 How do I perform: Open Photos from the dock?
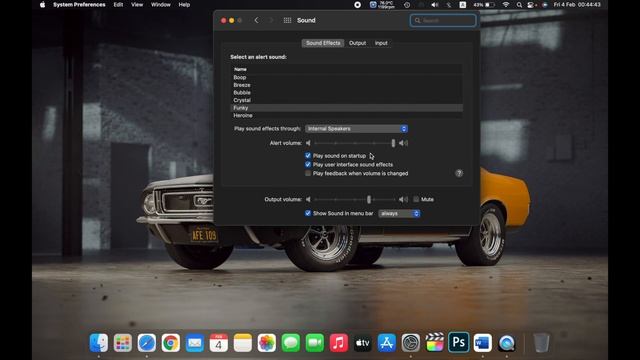pyautogui.click(x=267, y=343)
